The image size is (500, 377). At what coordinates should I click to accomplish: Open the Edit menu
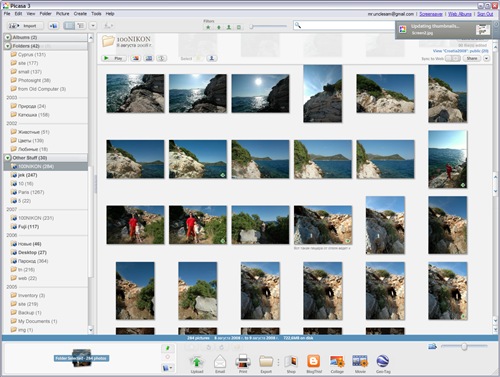click(x=18, y=14)
